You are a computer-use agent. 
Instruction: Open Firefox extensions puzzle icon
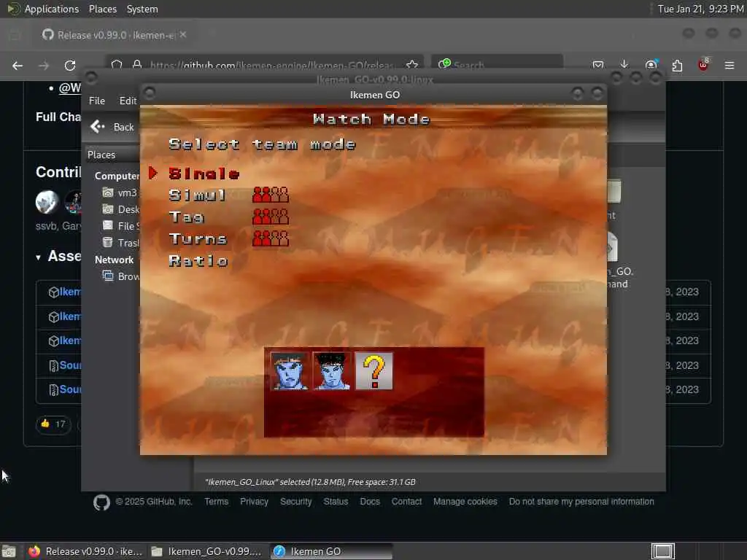tap(677, 65)
